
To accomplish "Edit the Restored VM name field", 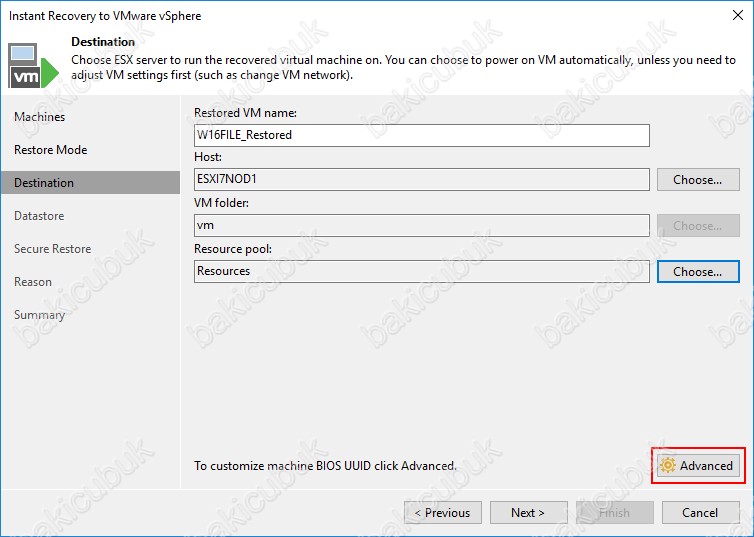I will (x=422, y=135).
